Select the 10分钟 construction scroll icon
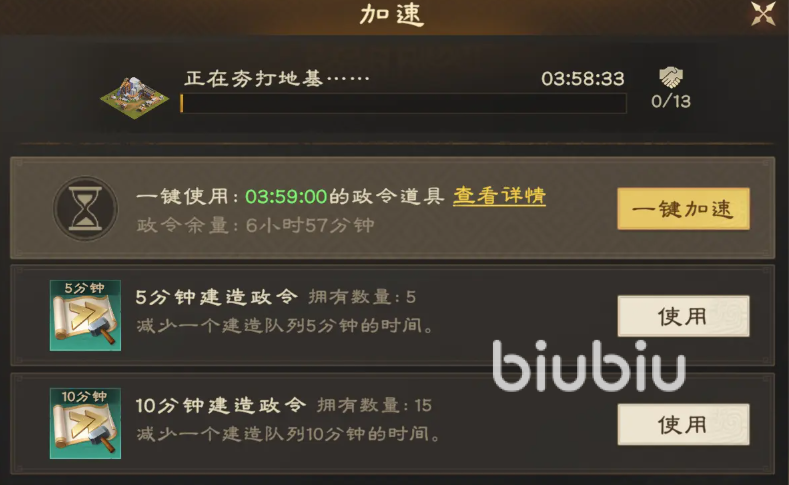 point(85,423)
